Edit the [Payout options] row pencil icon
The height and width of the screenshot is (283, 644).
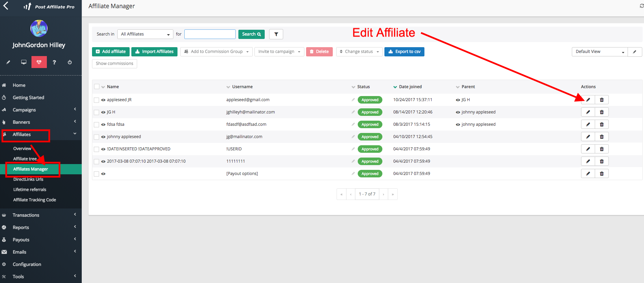pyautogui.click(x=588, y=174)
